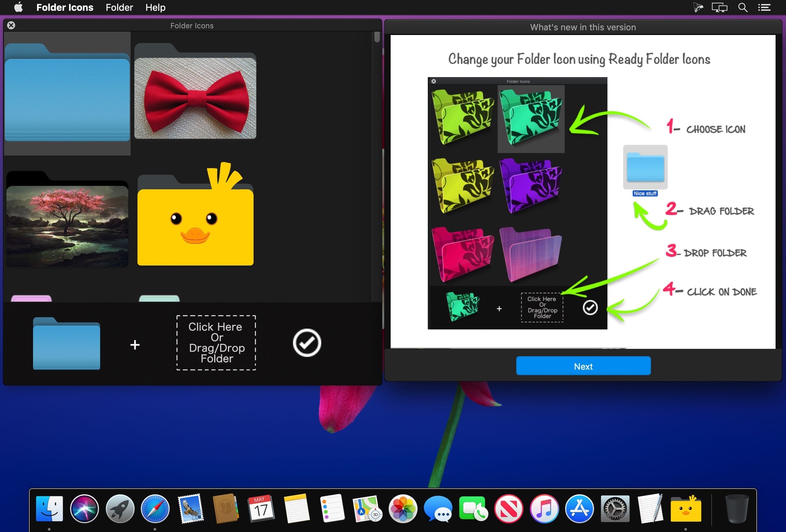Click the duck Folder Icons dock icon
The image size is (786, 532).
686,509
